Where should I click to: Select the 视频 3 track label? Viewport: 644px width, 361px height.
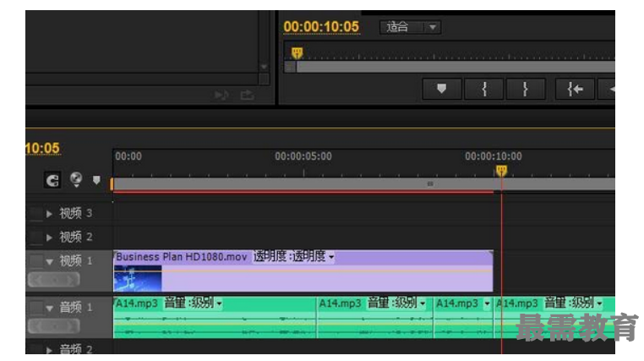tap(75, 213)
